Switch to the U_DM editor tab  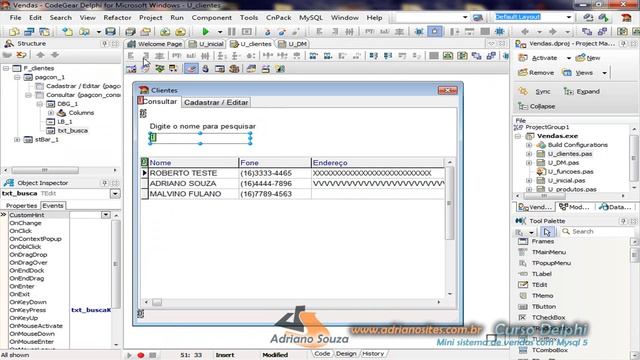[293, 44]
